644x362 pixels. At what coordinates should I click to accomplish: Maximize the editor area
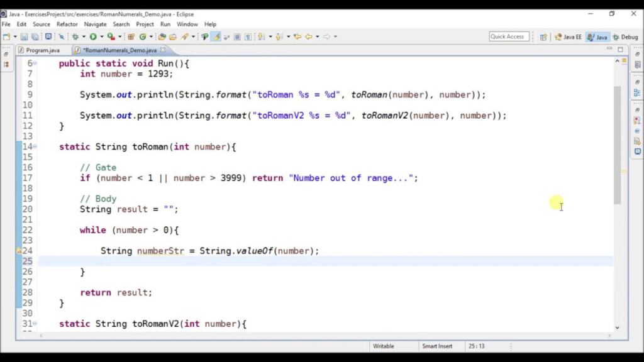[621, 49]
